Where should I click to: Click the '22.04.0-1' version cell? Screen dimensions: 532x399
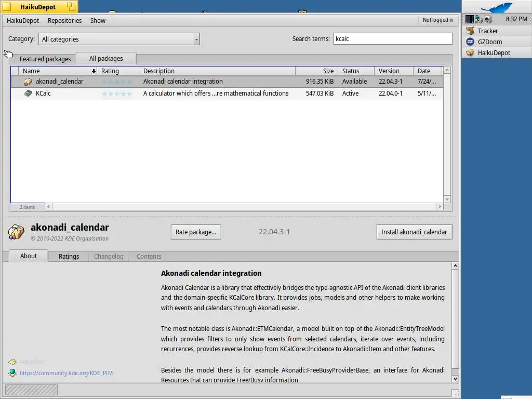tap(391, 94)
